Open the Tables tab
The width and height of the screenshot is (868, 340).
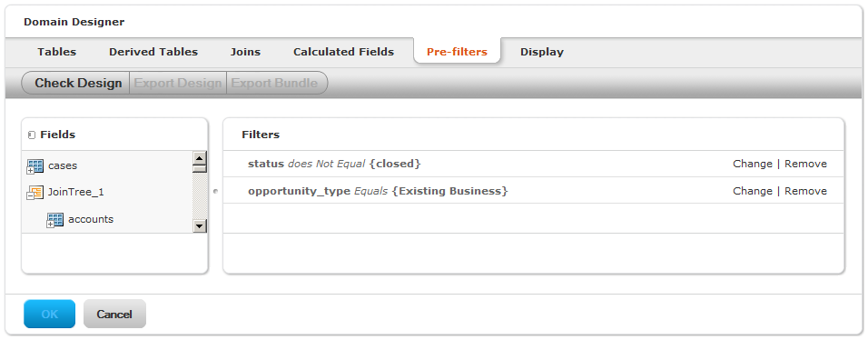[x=57, y=52]
